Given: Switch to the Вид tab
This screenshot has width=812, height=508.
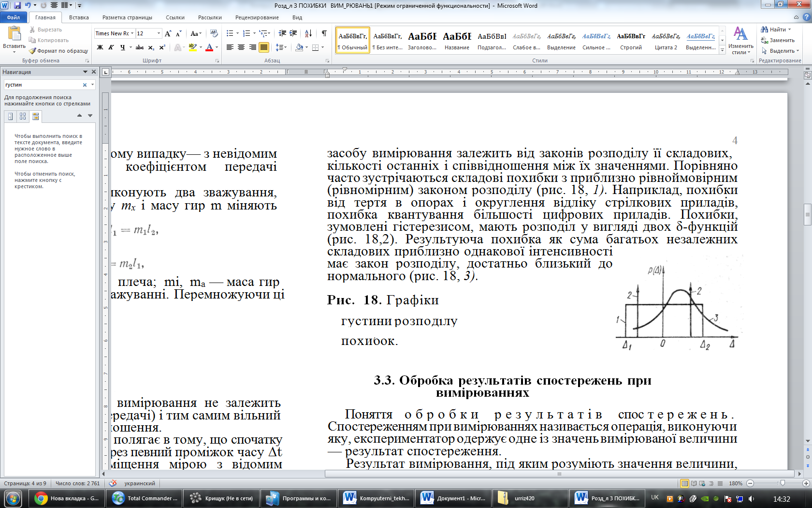Looking at the screenshot, I should click(x=297, y=17).
